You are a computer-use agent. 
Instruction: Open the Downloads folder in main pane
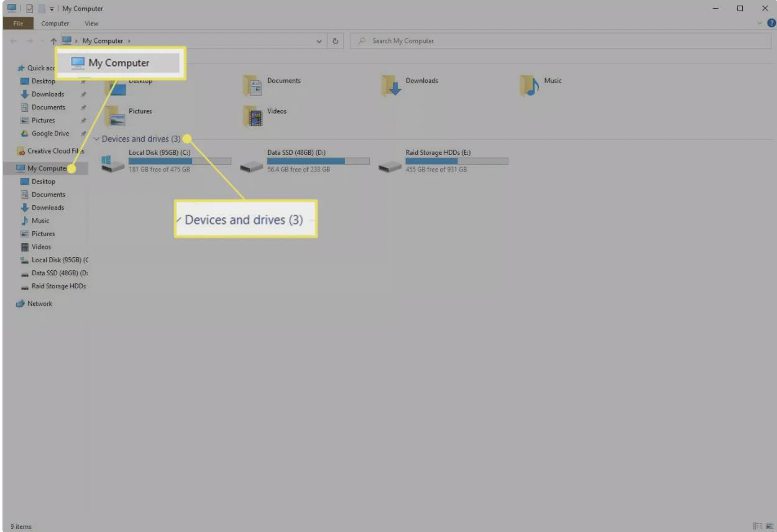392,86
